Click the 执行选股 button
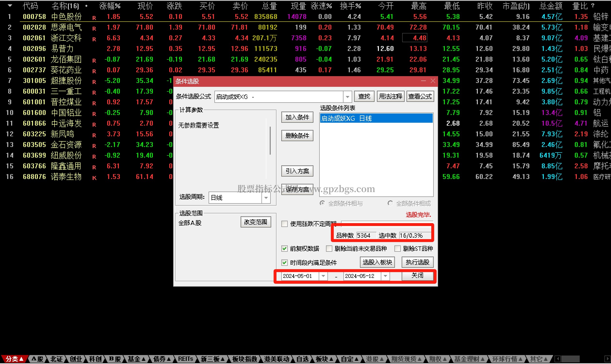611x364 pixels. coord(417,262)
